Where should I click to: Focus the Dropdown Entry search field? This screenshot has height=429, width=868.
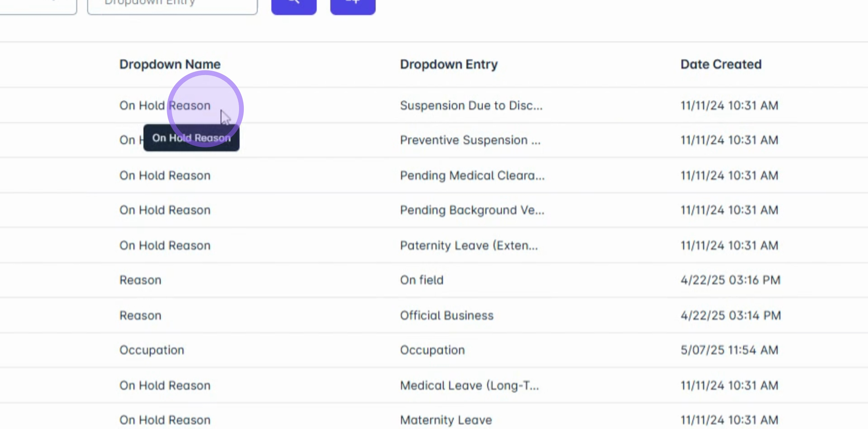[172, 6]
